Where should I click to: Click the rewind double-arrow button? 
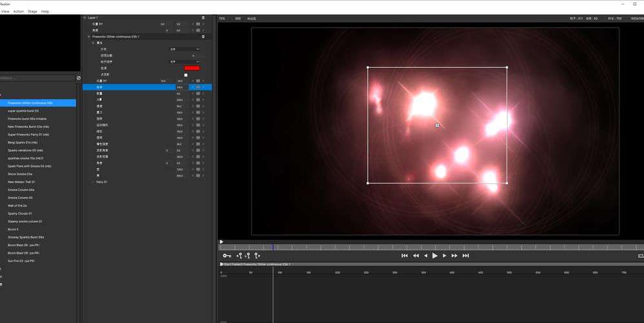point(416,256)
